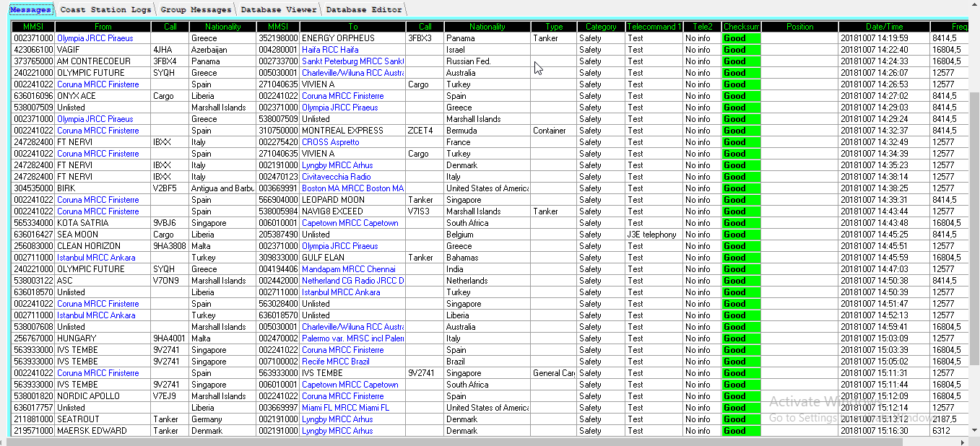
Task: Select the SEATROUT cell
Action: pyautogui.click(x=103, y=419)
